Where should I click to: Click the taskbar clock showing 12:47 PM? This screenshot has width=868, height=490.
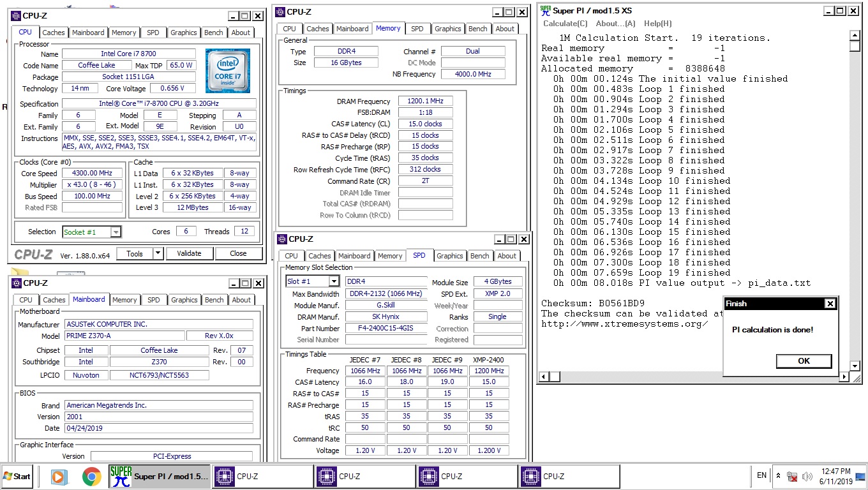tap(835, 471)
